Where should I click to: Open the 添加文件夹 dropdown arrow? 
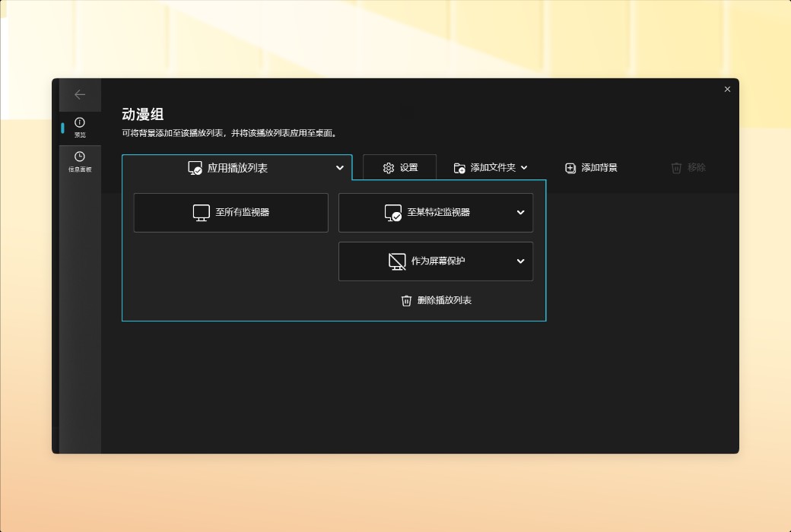(523, 167)
